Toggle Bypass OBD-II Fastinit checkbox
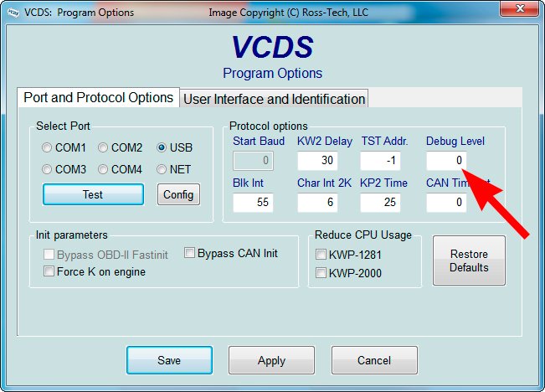545x392 pixels. [x=49, y=255]
